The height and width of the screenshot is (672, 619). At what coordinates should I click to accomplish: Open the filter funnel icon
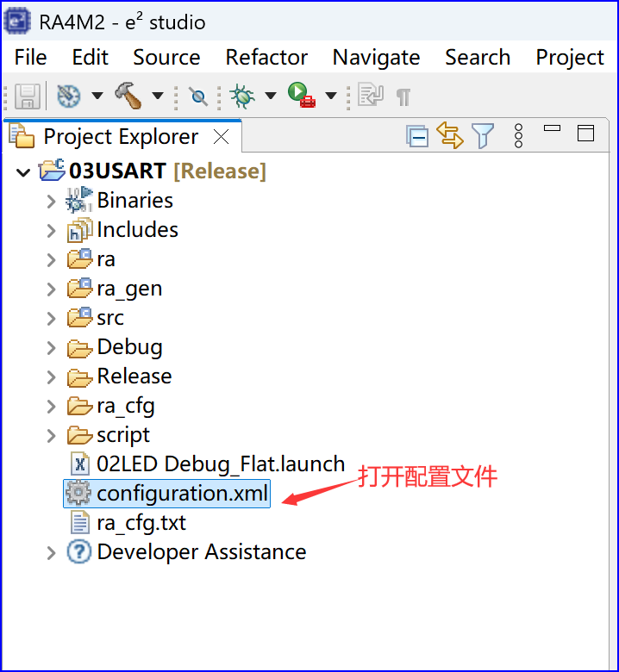pyautogui.click(x=483, y=136)
